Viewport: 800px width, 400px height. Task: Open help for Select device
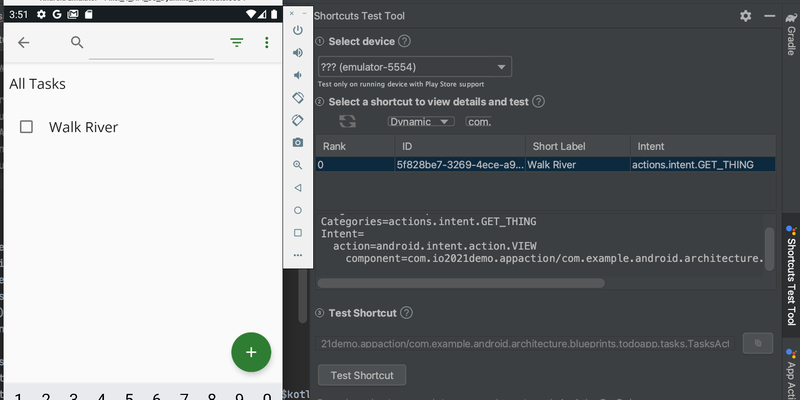(x=404, y=41)
